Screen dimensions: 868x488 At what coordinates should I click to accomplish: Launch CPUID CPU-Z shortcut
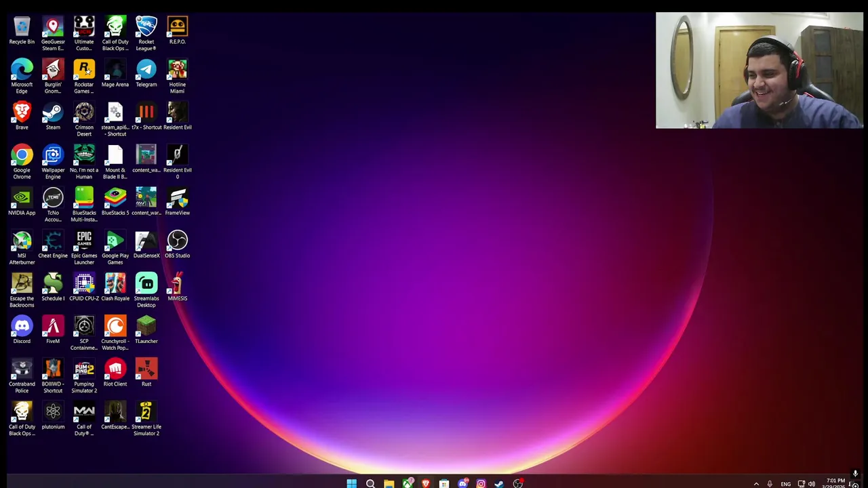[84, 287]
